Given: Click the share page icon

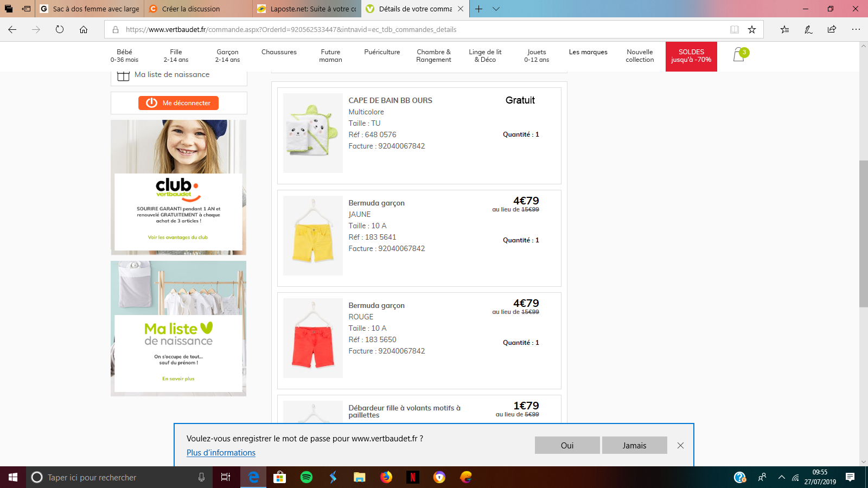Looking at the screenshot, I should tap(832, 29).
